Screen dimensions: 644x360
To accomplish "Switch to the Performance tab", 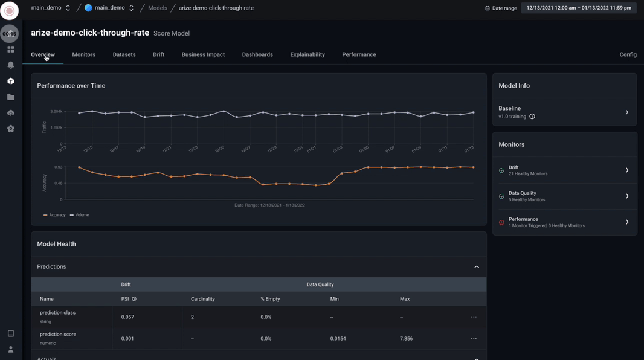I will (x=359, y=54).
